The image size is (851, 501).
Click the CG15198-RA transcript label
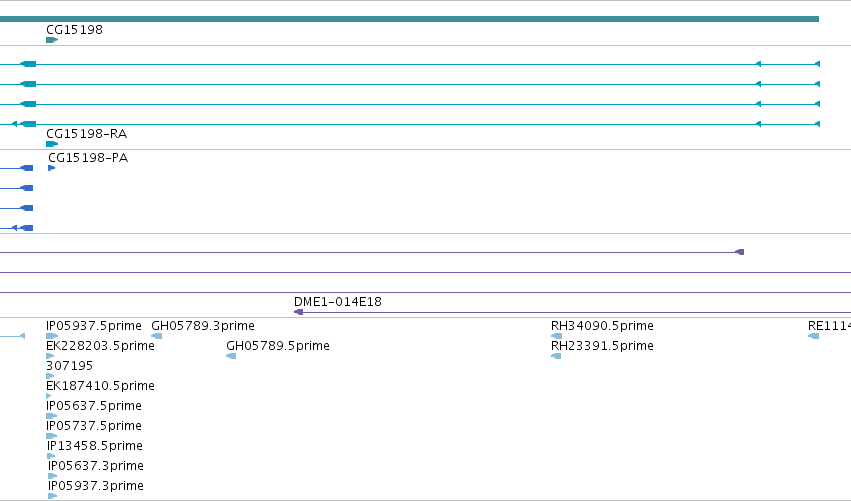click(86, 134)
